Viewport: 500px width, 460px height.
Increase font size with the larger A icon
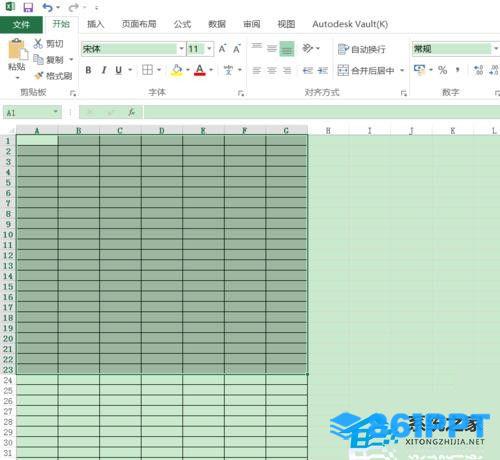click(222, 49)
